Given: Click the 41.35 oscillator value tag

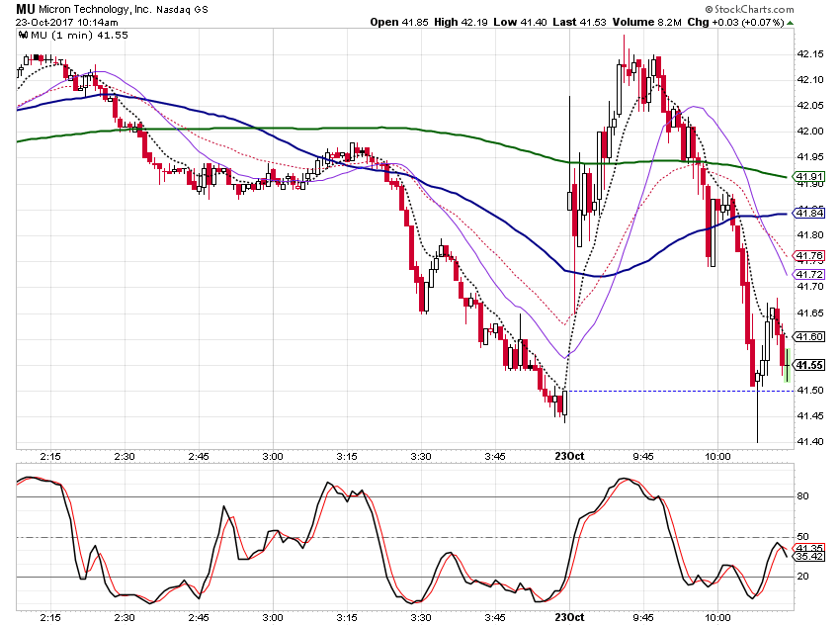Looking at the screenshot, I should 809,548.
